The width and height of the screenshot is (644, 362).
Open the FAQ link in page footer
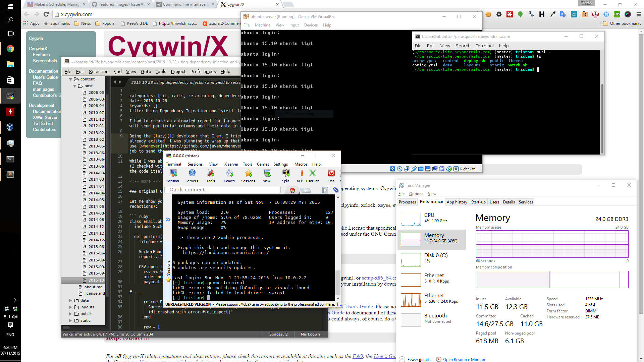[358, 356]
